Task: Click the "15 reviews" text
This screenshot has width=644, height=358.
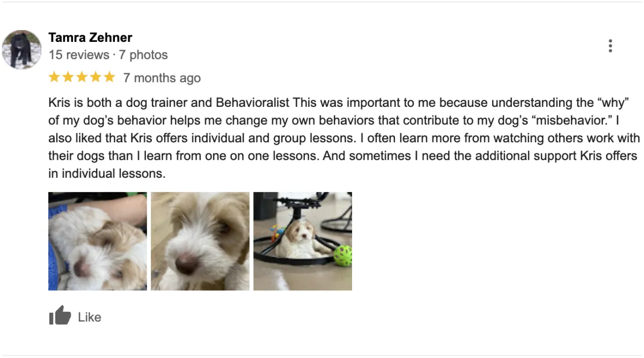Action: pos(79,55)
